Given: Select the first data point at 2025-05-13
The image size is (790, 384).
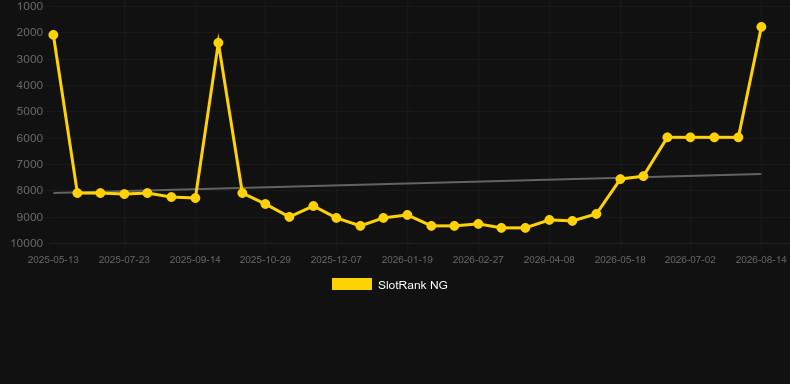Looking at the screenshot, I should [53, 35].
